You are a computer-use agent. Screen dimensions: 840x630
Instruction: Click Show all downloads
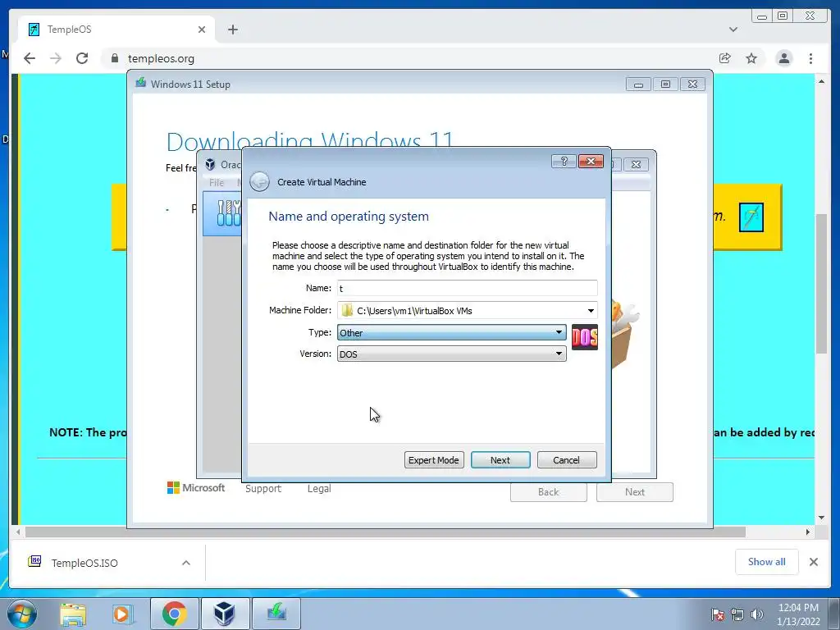(767, 562)
